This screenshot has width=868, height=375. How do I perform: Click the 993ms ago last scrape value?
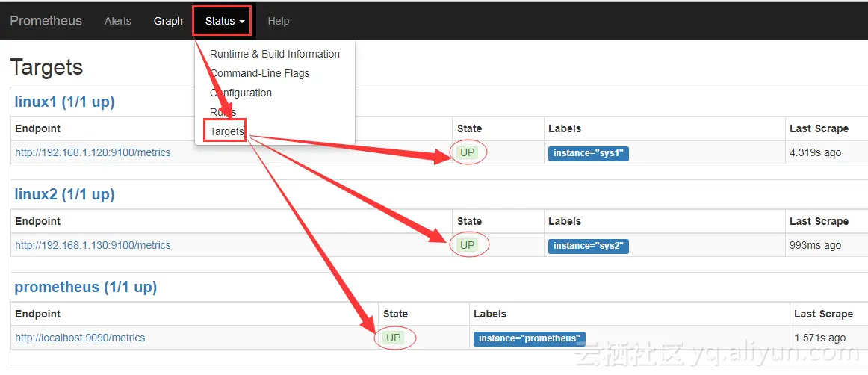pos(816,245)
